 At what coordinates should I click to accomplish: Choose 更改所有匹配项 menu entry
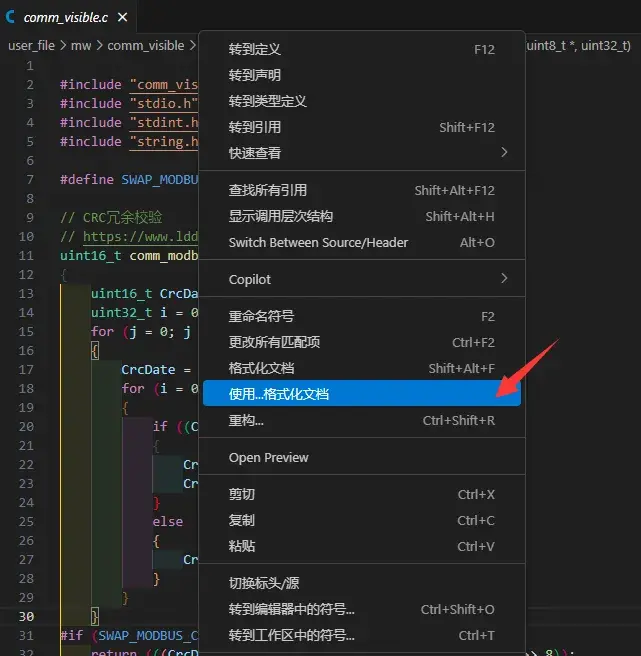362,342
